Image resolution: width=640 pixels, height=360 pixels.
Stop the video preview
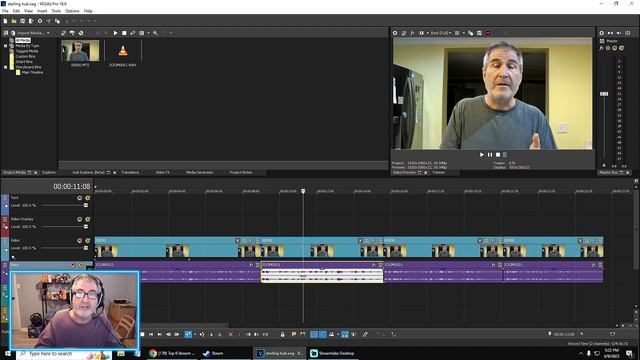tap(498, 155)
